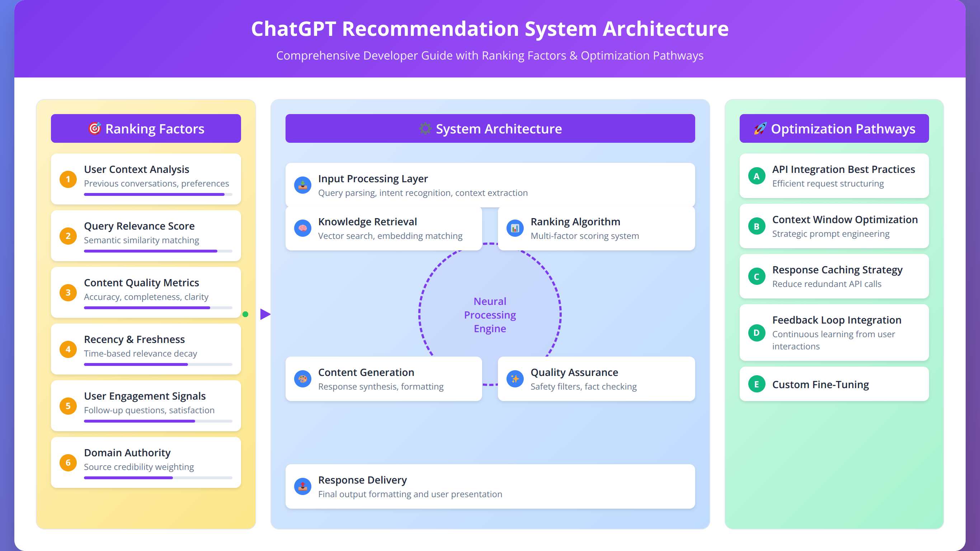Image resolution: width=980 pixels, height=551 pixels.
Task: Open Custom Fine-Tuning title
Action: (x=821, y=385)
